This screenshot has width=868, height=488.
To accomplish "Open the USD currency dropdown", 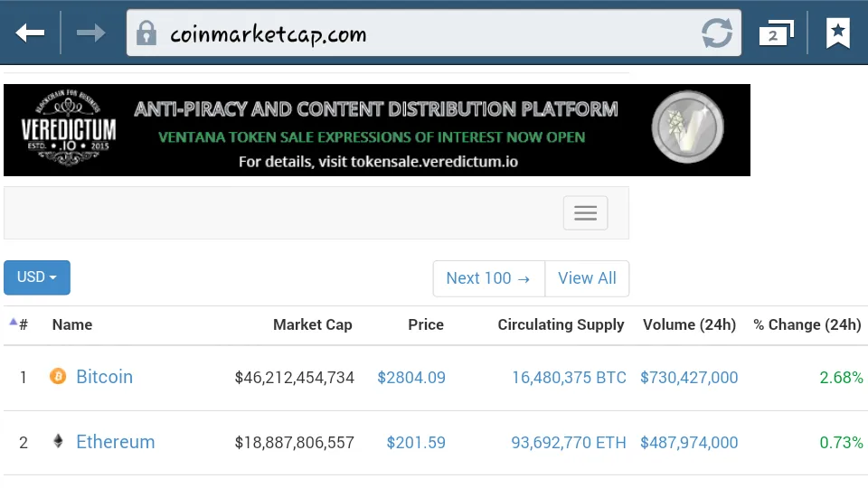I will coord(37,277).
